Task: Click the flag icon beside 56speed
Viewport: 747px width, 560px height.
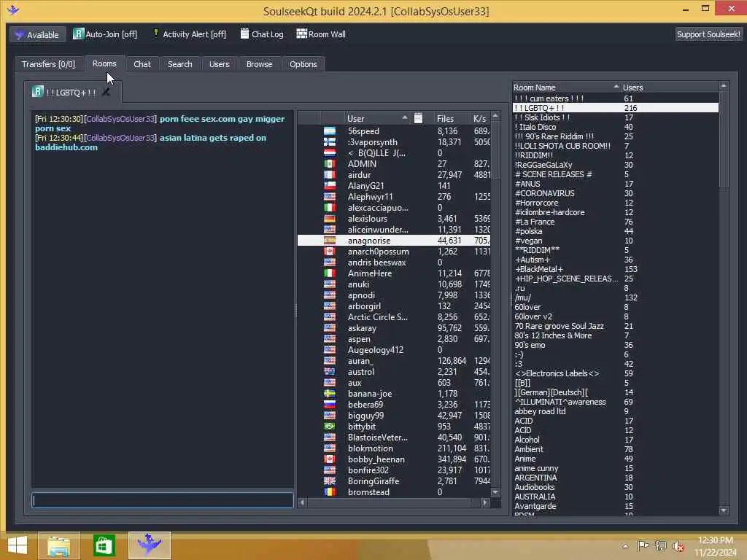Action: pos(329,131)
